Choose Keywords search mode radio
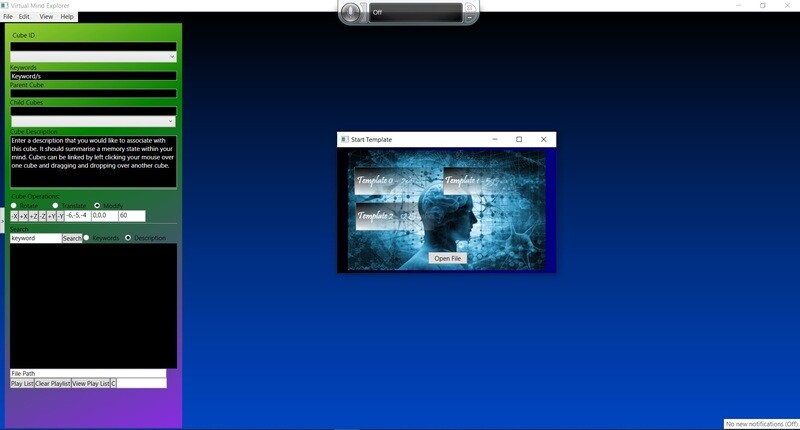Screen dimensions: 800x430 coord(86,238)
